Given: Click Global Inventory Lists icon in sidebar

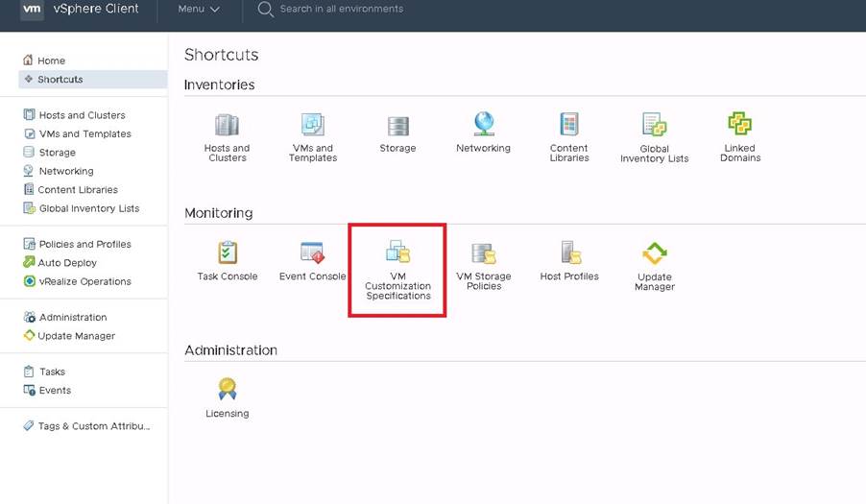Looking at the screenshot, I should tap(29, 207).
